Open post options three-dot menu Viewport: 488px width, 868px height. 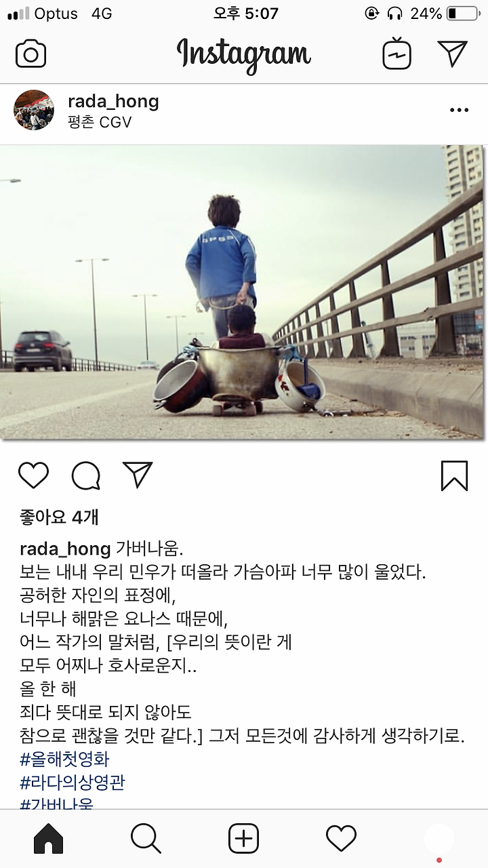459,110
